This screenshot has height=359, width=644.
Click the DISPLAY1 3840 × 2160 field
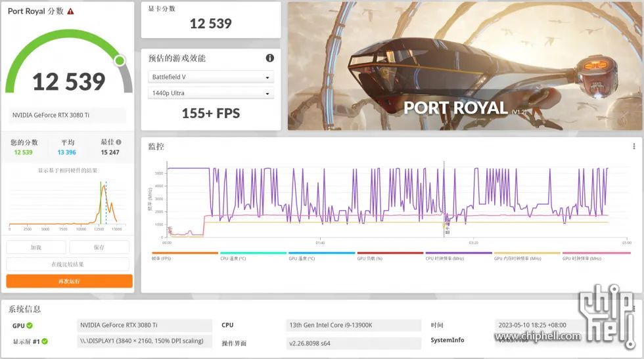coord(144,341)
